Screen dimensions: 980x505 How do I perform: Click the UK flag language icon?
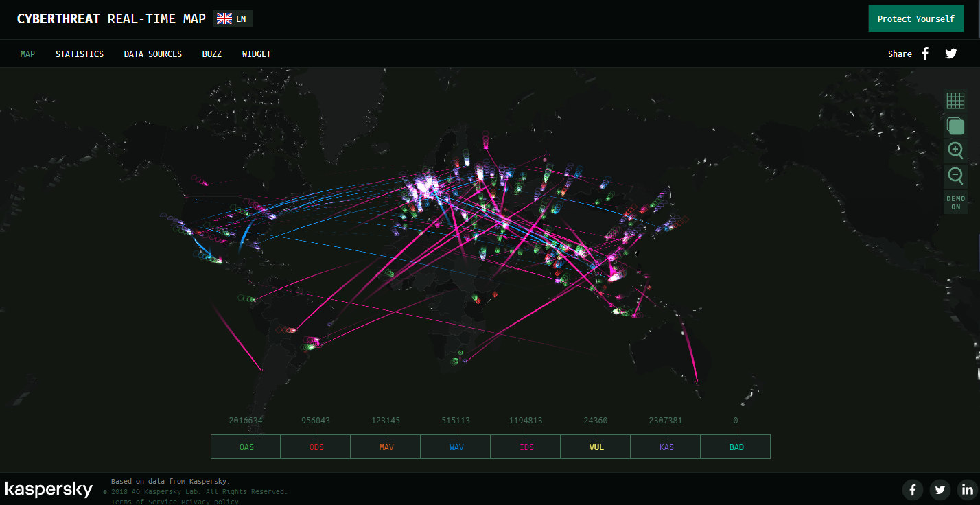point(224,19)
